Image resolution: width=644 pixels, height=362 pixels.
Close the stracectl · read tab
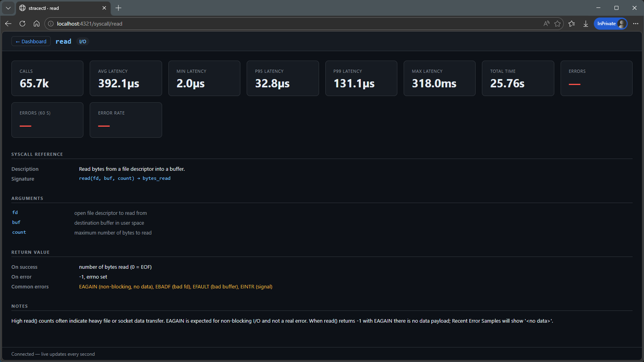[104, 8]
